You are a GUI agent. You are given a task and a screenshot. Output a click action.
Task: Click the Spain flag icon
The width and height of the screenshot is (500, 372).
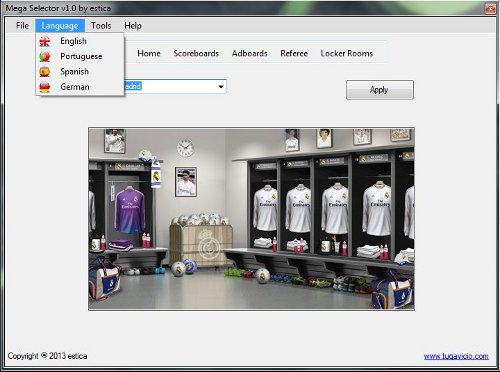(45, 72)
